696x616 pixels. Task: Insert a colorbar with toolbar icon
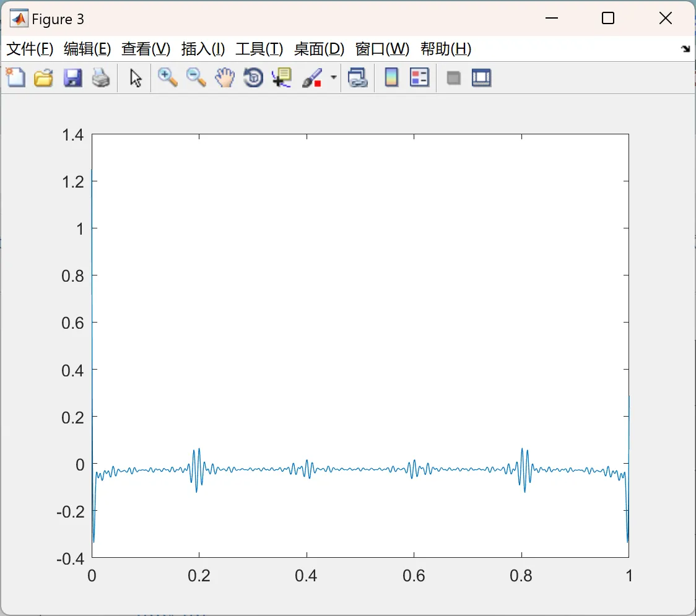(x=391, y=77)
